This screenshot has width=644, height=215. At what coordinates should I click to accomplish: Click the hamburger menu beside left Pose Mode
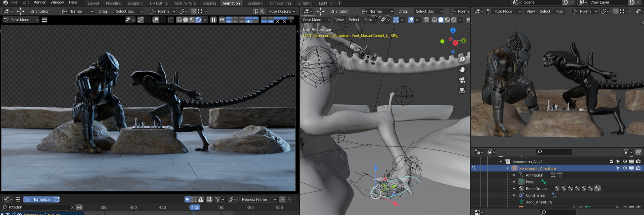click(x=44, y=20)
